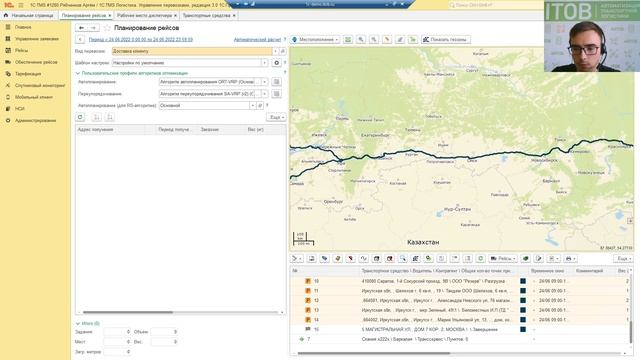
Task: Open the selected Вид перевозки item button
Action: [x=282, y=51]
